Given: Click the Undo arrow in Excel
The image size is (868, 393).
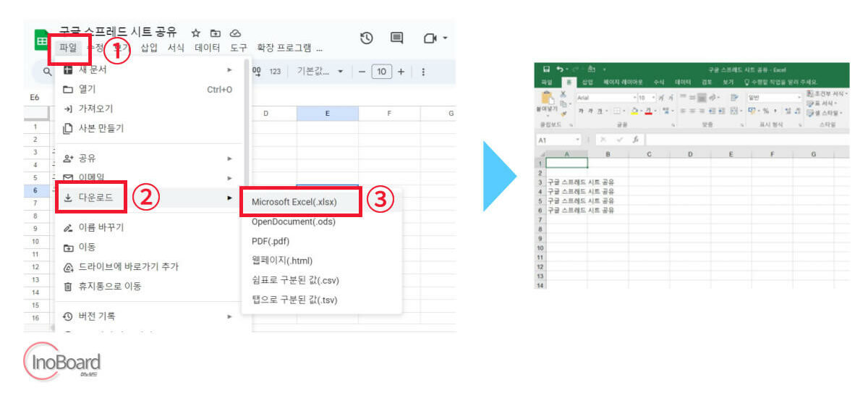Looking at the screenshot, I should point(560,69).
